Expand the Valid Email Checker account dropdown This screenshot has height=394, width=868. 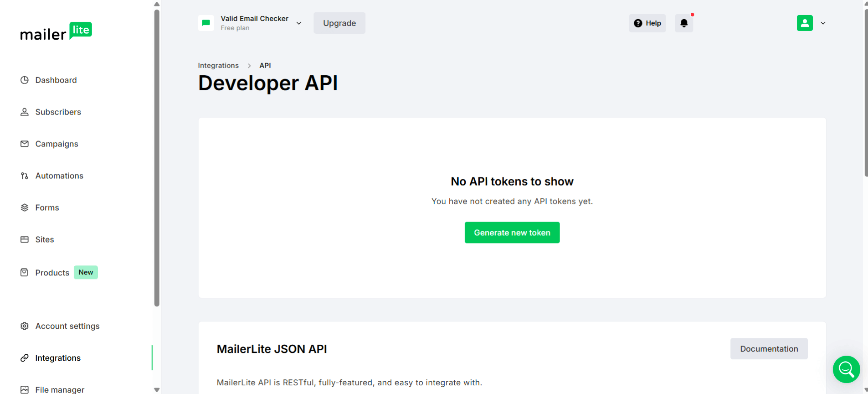pyautogui.click(x=299, y=23)
